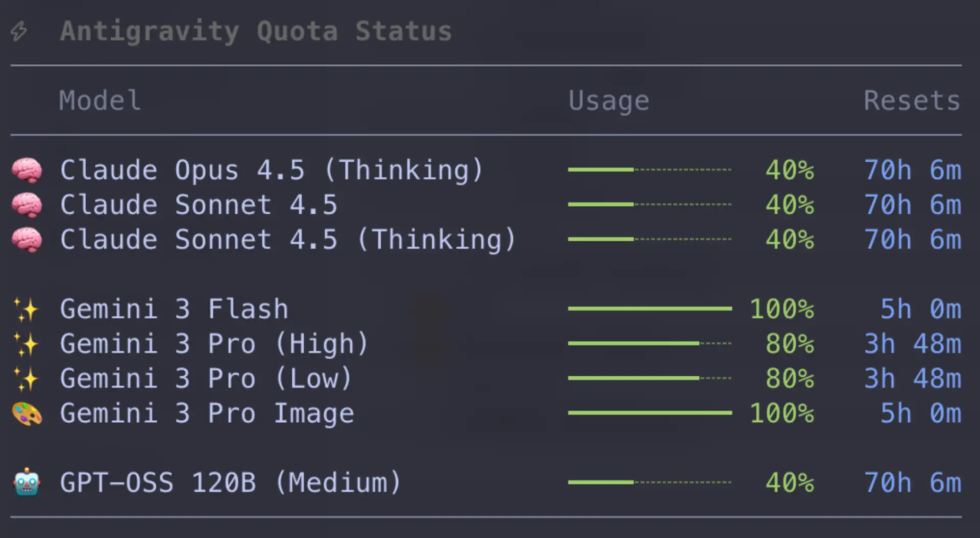Click the Gemini 3 Pro (Low) usage bar

[650, 378]
